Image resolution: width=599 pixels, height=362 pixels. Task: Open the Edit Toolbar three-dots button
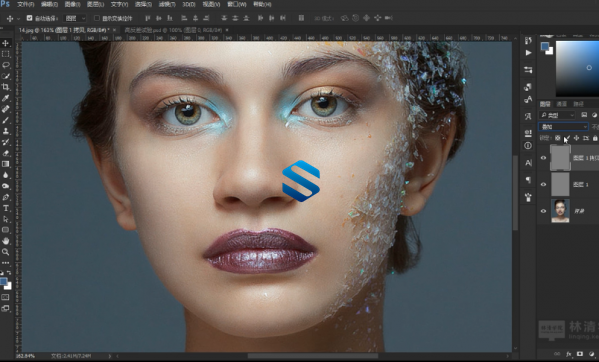coord(6,263)
